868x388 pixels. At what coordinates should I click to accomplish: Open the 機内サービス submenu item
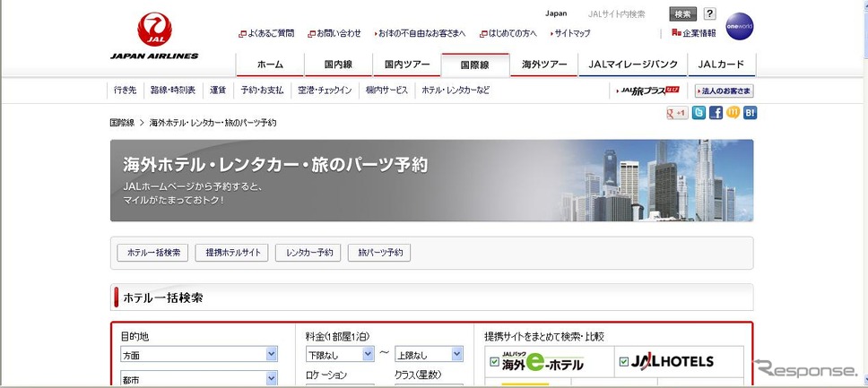(x=386, y=91)
